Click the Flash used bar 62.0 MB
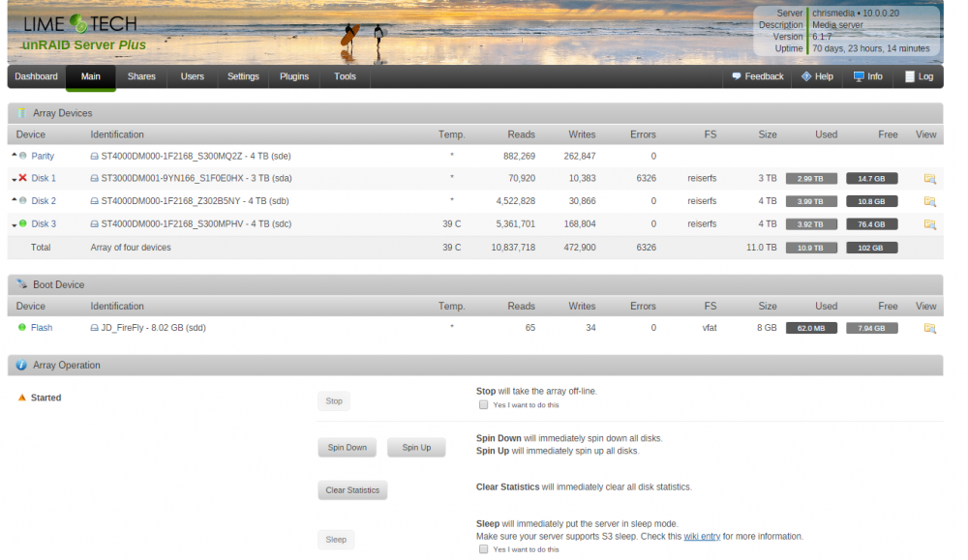The image size is (968, 560). tap(811, 328)
